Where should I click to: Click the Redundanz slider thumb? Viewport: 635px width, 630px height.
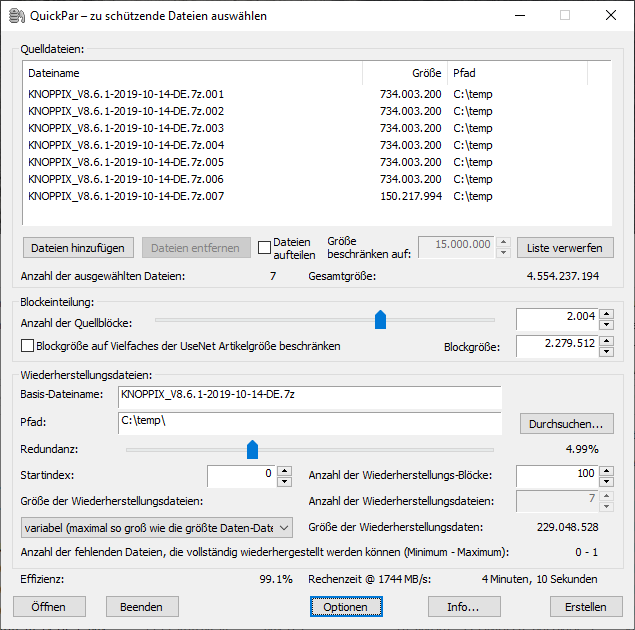252,449
